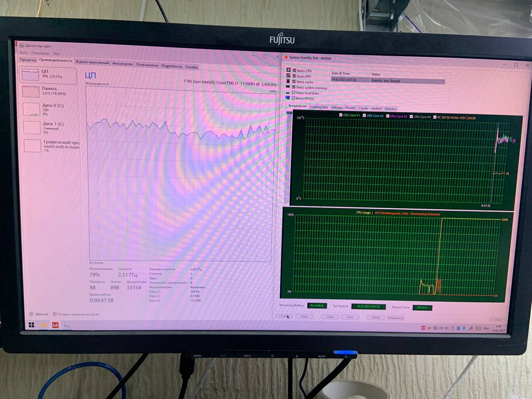Click the Preferences button
Screen dimensions: 532x399
(x=396, y=318)
